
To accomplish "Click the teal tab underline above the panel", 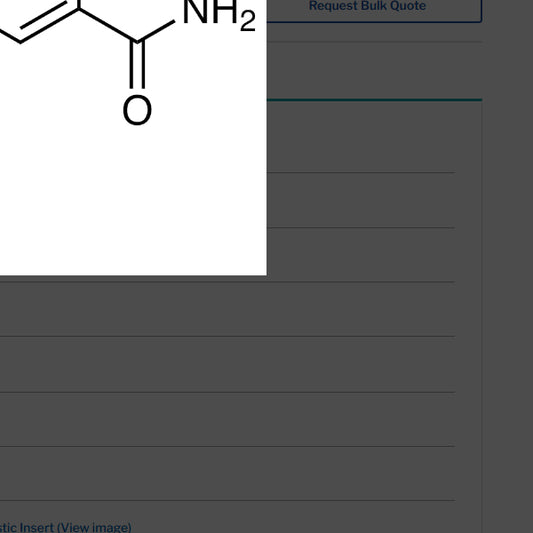I will pyautogui.click(x=374, y=100).
